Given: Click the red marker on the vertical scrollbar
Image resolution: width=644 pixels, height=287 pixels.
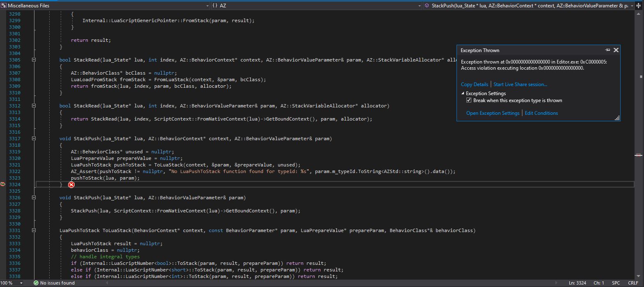Looking at the screenshot, I should pos(638,155).
